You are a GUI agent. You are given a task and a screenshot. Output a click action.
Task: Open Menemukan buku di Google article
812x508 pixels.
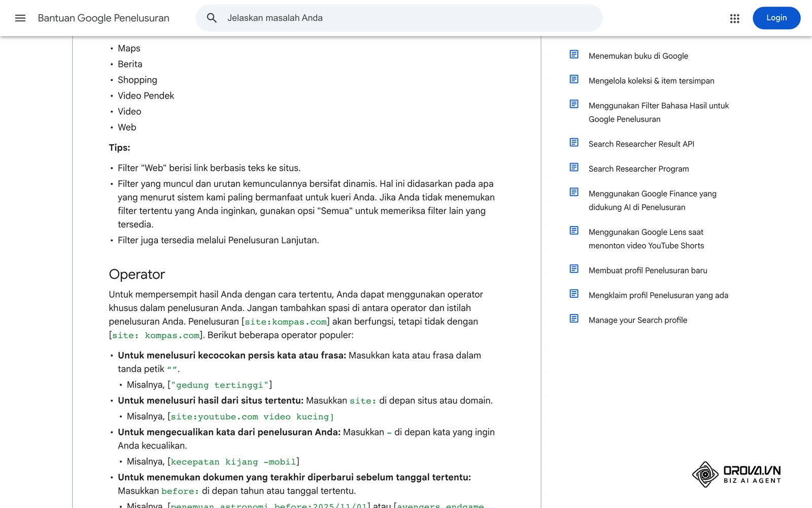point(638,56)
